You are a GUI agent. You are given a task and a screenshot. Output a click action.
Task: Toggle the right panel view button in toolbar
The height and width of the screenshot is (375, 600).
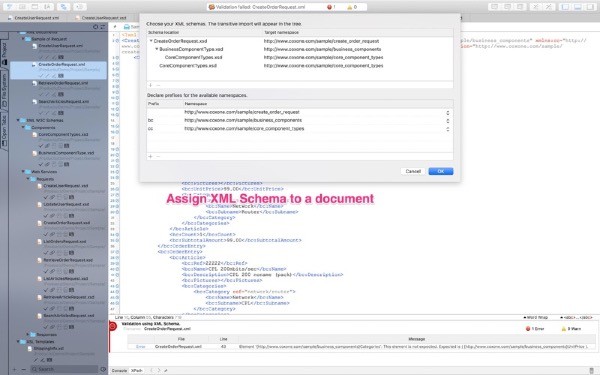(x=590, y=7)
